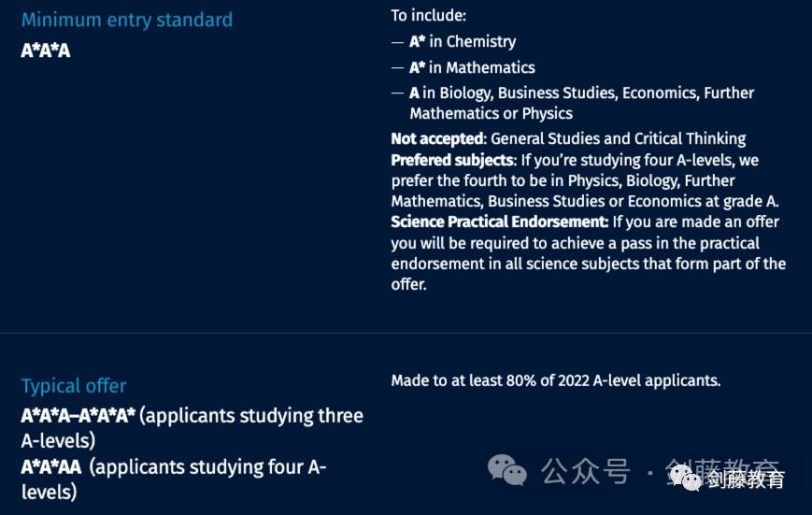The height and width of the screenshot is (515, 812).
Task: Click the bold A*A*A minimum grade
Action: (x=46, y=50)
